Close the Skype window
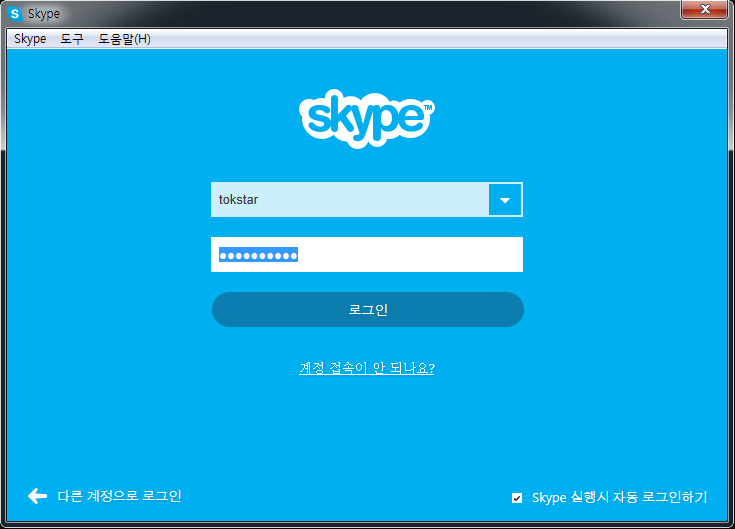735x529 pixels. click(x=705, y=9)
